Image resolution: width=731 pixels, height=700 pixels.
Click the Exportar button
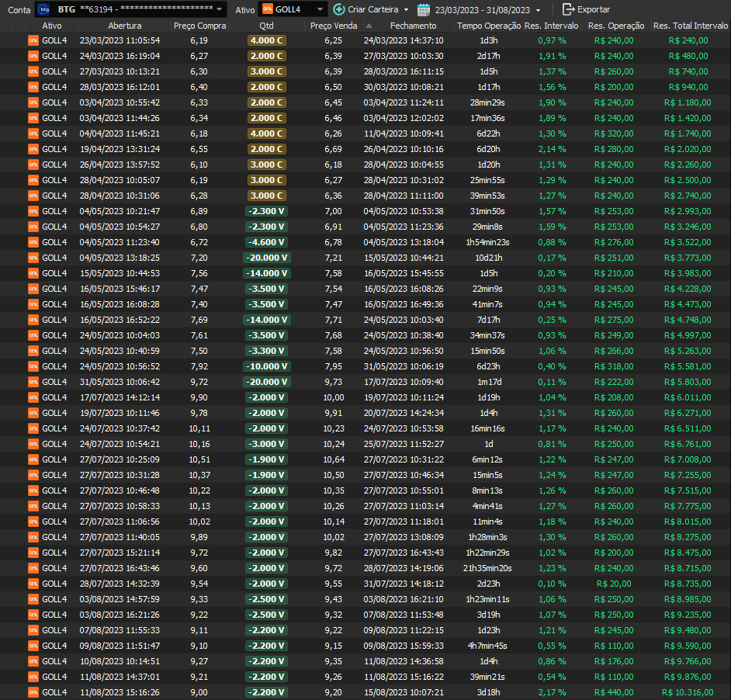[586, 9]
